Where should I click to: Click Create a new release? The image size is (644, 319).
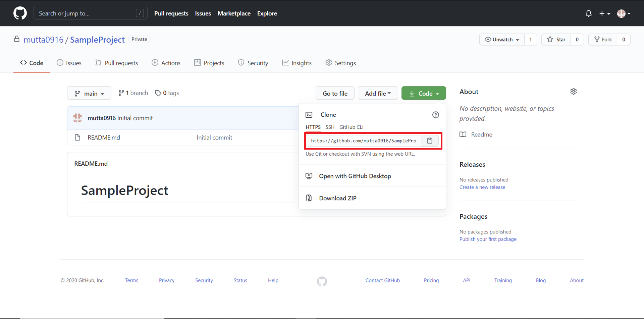[482, 187]
